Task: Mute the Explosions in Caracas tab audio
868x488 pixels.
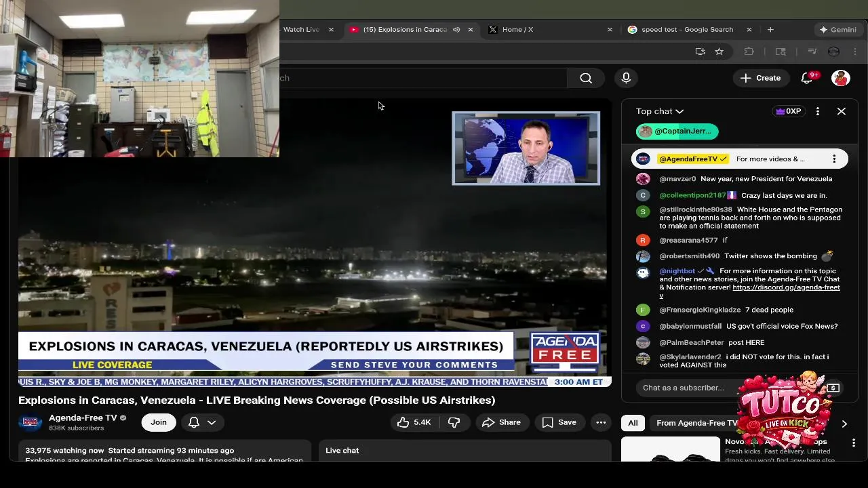Action: pyautogui.click(x=456, y=30)
